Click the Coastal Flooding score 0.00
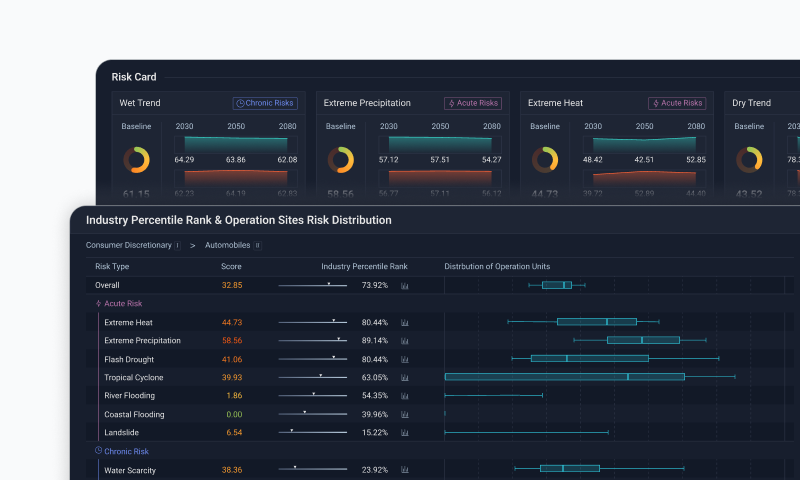800x480 pixels. [x=234, y=414]
